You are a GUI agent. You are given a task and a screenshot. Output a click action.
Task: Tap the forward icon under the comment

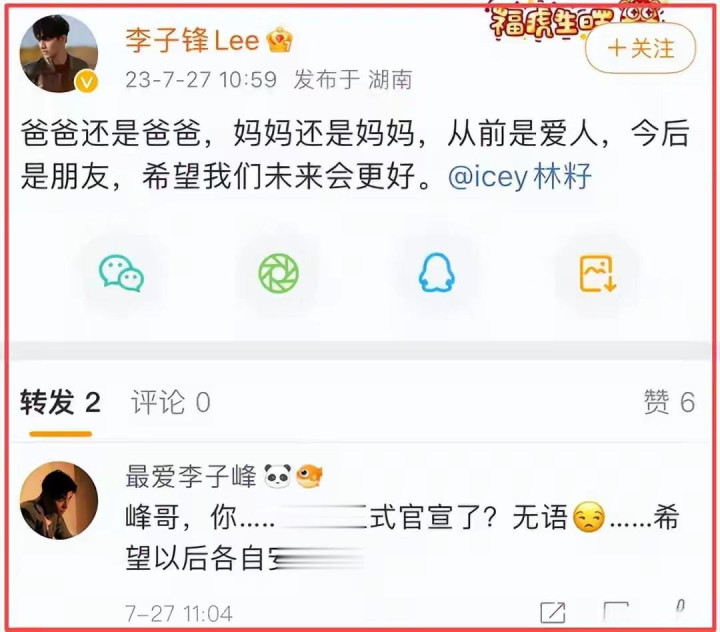click(x=553, y=613)
